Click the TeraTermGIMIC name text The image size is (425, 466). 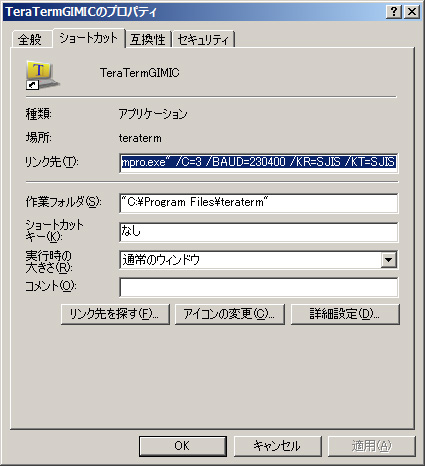coord(140,73)
